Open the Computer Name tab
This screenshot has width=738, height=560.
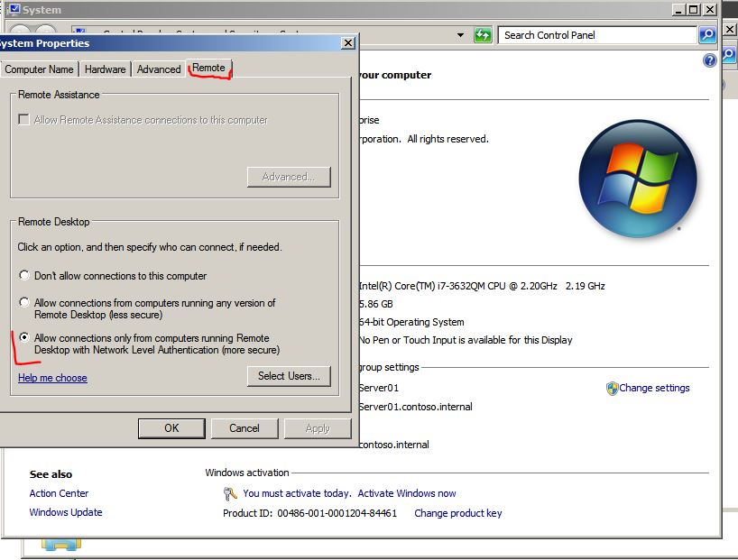pos(39,69)
